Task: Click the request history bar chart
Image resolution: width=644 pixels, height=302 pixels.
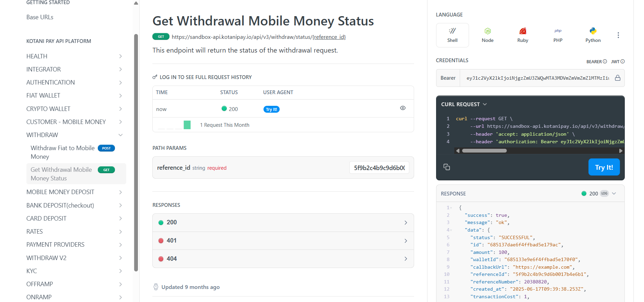Action: 174,125
